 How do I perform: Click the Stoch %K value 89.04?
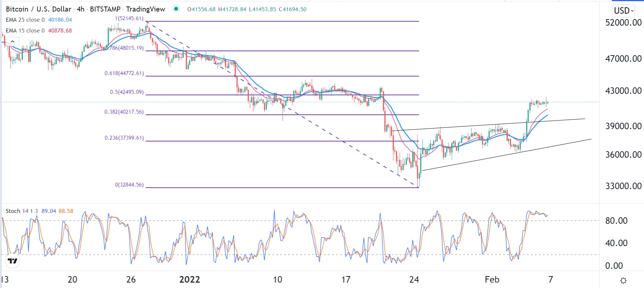49,211
